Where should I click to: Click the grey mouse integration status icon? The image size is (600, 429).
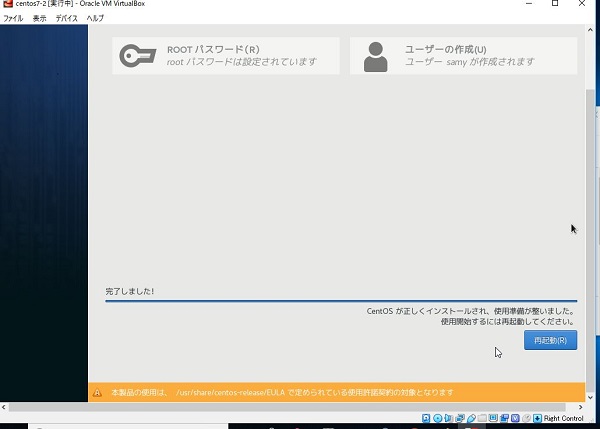[527, 418]
